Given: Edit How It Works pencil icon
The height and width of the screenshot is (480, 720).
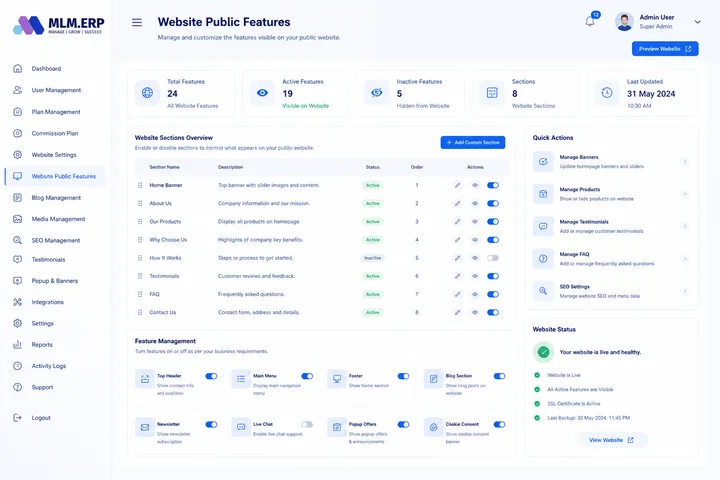Looking at the screenshot, I should 457,258.
